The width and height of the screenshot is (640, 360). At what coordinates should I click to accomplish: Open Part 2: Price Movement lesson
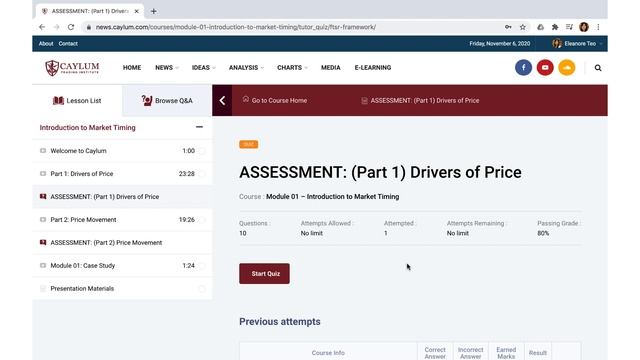(122, 220)
